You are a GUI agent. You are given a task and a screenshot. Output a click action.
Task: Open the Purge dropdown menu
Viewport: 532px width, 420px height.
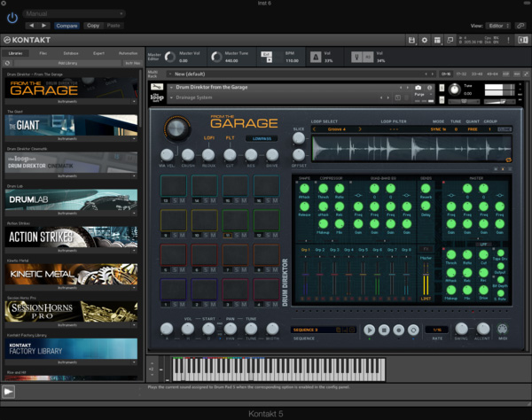[x=423, y=95]
